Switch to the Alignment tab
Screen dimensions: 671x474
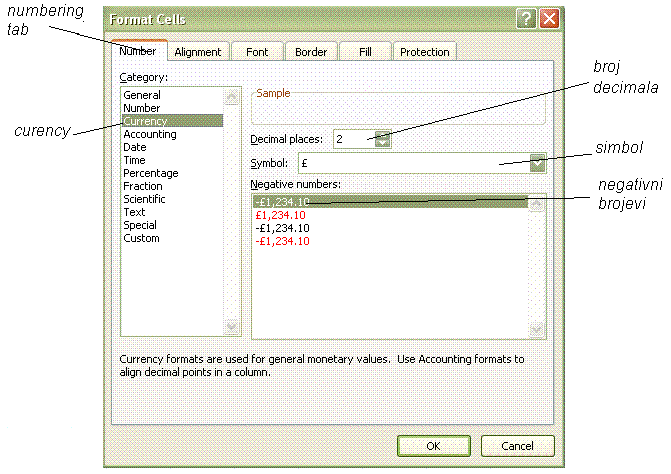pyautogui.click(x=197, y=52)
